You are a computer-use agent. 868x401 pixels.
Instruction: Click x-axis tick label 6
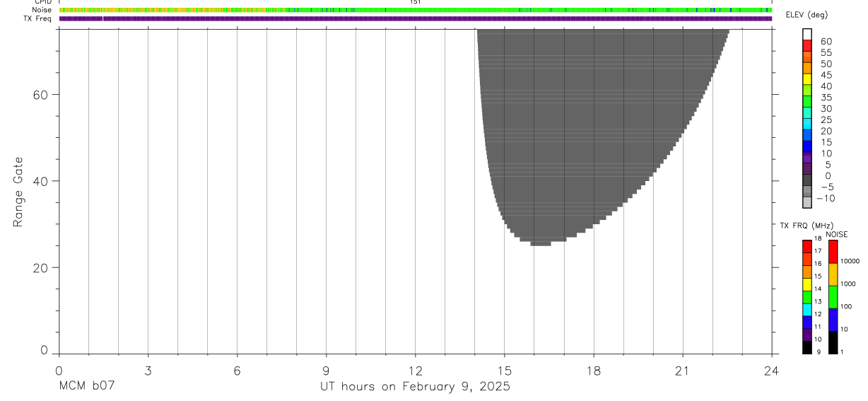237,370
